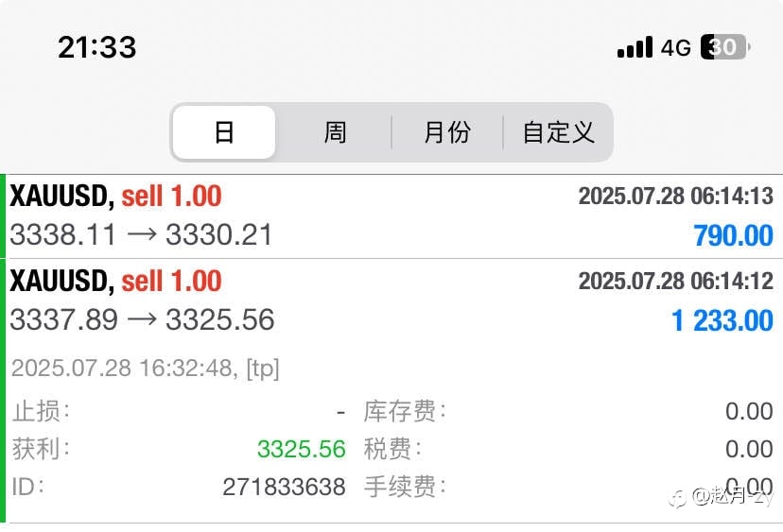Tap the 4G network indicator

(x=676, y=48)
